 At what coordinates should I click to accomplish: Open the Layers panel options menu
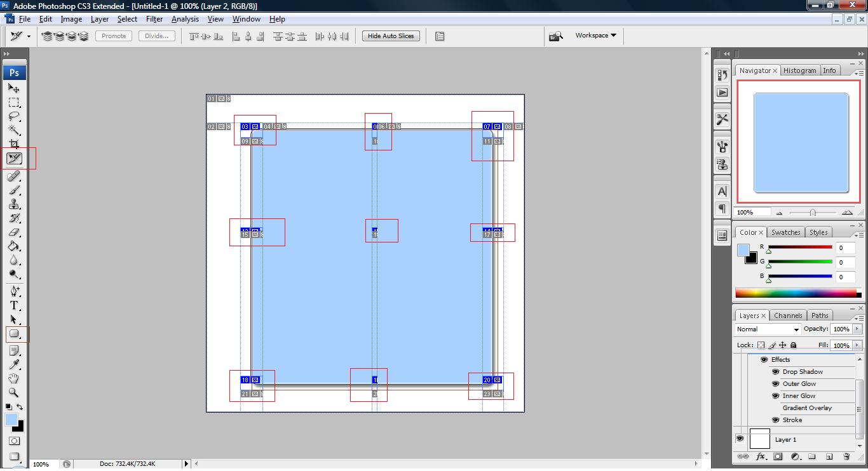[x=860, y=319]
